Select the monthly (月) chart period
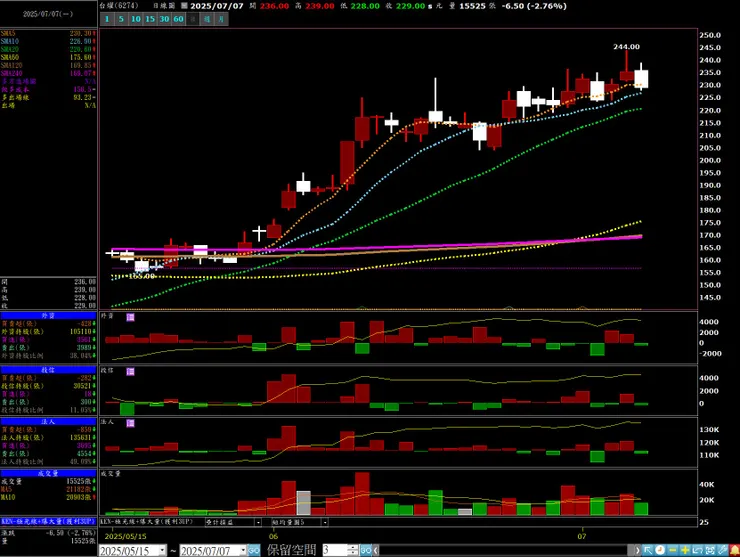 point(221,19)
